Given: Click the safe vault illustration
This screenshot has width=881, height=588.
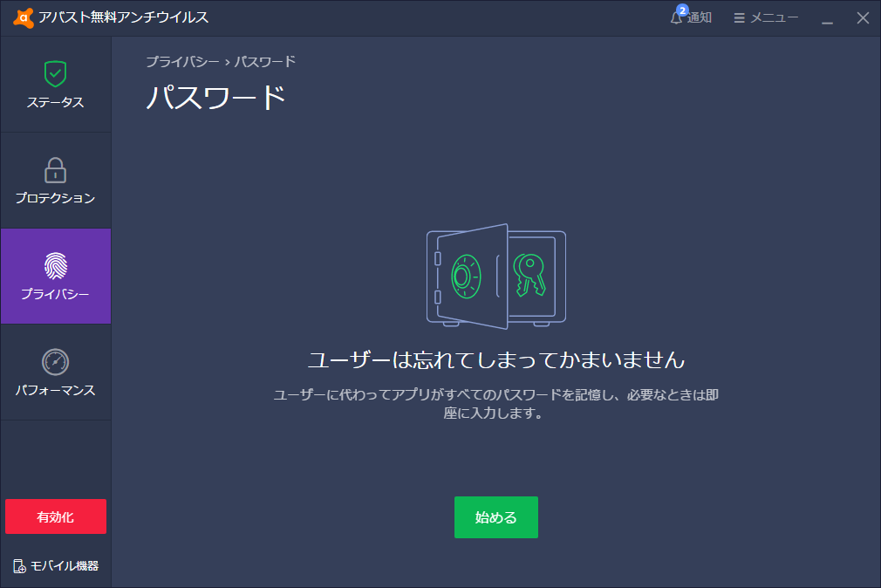Looking at the screenshot, I should [495, 275].
